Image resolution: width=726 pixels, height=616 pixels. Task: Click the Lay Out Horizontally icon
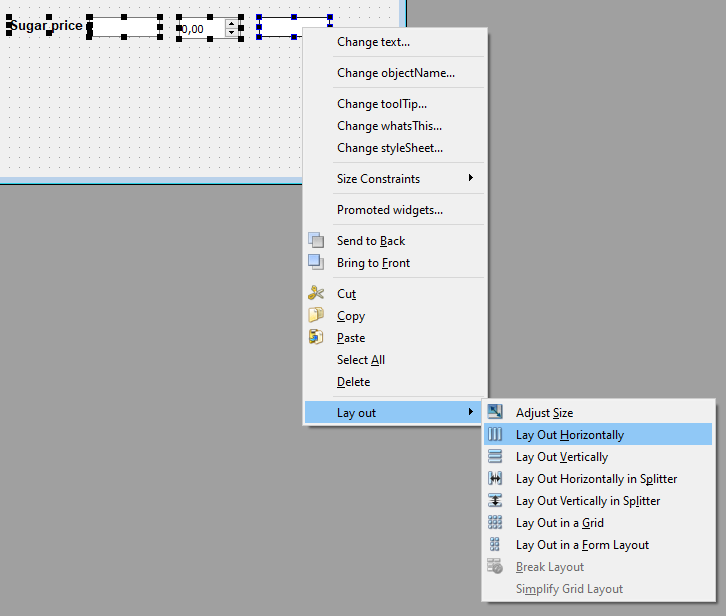pyautogui.click(x=495, y=434)
